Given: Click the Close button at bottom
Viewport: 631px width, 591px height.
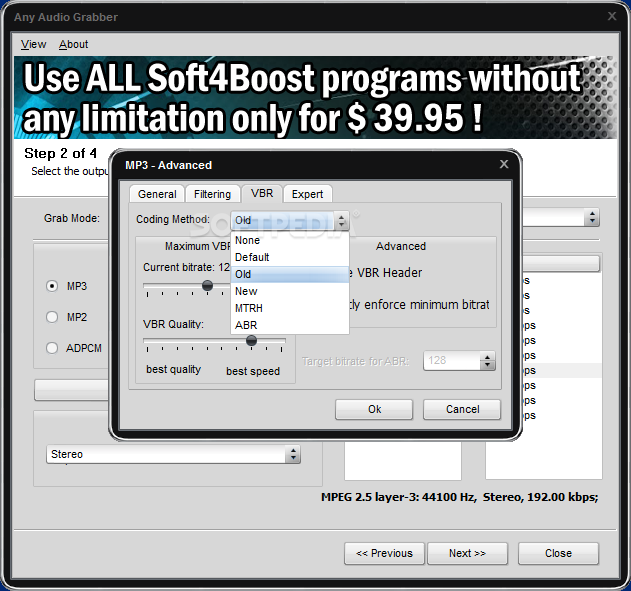Looking at the screenshot, I should pyautogui.click(x=558, y=554).
